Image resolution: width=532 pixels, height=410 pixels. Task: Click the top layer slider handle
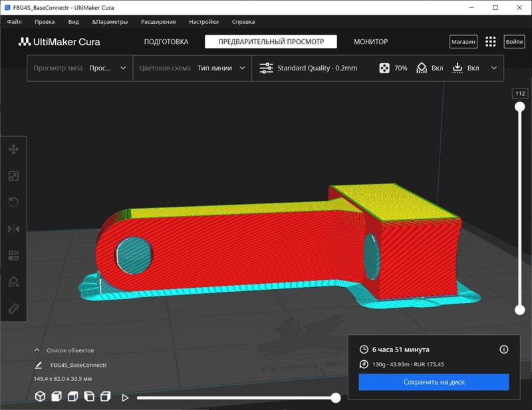[519, 107]
